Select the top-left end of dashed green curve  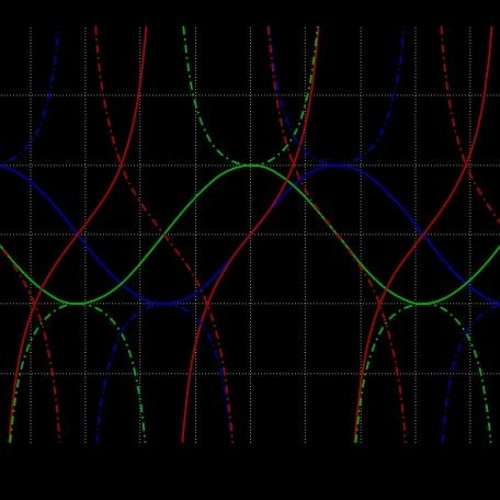coord(183,28)
